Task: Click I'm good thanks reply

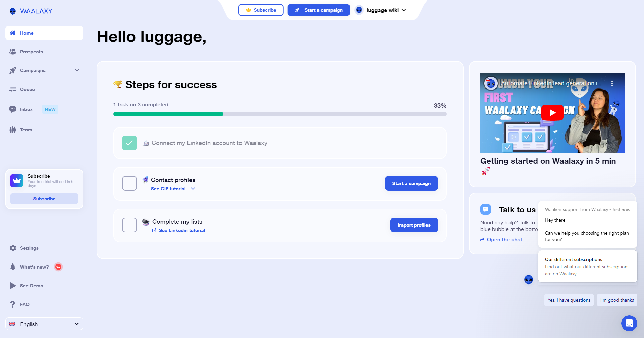Action: point(617,300)
